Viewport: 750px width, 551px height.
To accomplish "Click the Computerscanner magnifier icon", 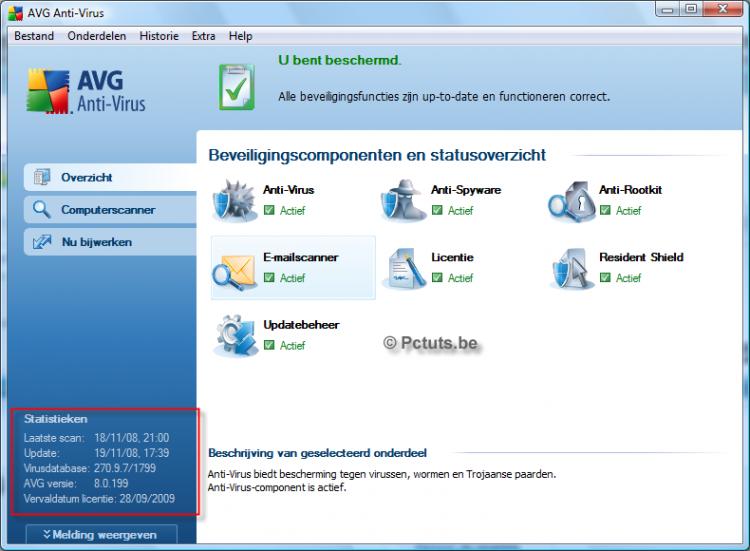I will click(42, 209).
